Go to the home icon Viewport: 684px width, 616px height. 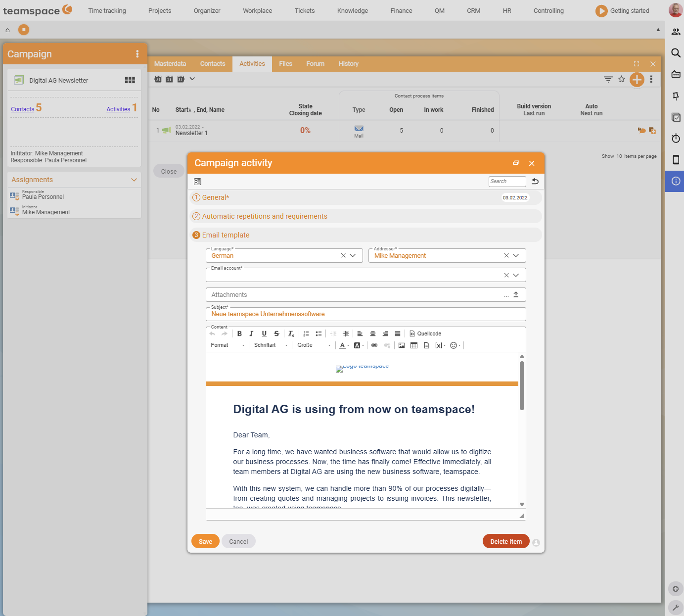[x=7, y=30]
